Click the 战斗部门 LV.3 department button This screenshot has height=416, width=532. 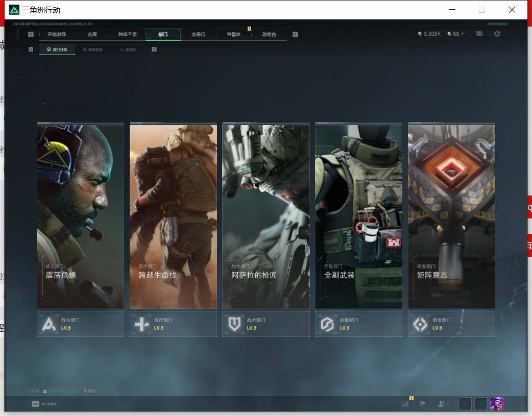pos(80,324)
